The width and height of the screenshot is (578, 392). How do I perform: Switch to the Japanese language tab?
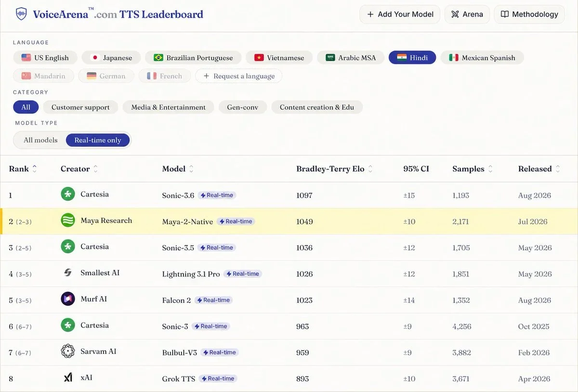click(x=111, y=58)
